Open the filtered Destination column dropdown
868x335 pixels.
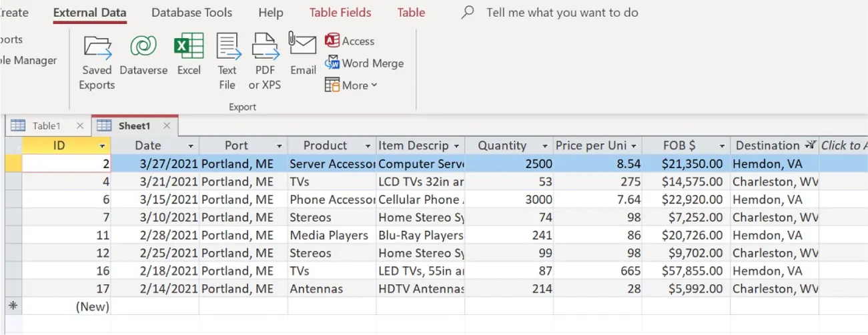pyautogui.click(x=810, y=145)
